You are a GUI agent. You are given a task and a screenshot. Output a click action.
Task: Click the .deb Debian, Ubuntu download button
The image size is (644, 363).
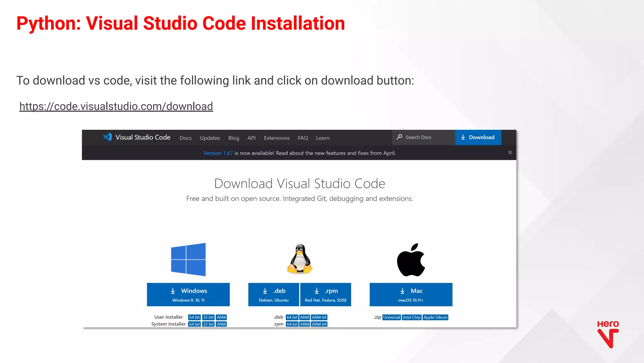[274, 294]
